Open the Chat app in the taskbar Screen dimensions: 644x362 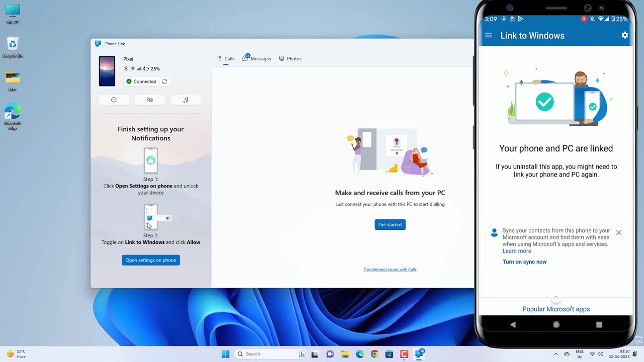330,354
